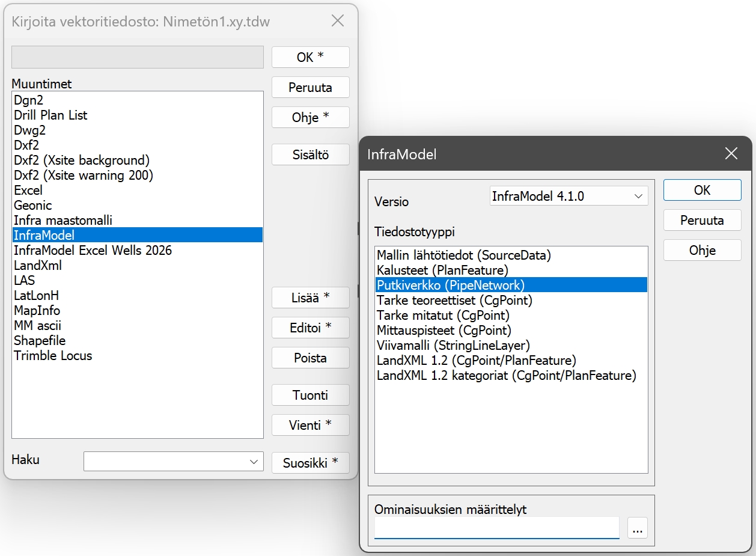Click the ellipsis button beside Ominaisuuksien määrittelyt

coord(638,528)
